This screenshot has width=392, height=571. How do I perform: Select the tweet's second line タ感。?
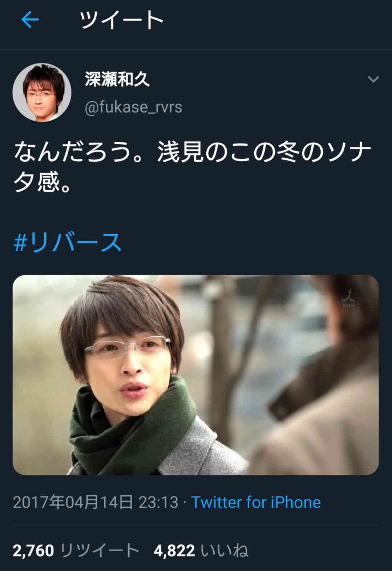pyautogui.click(x=43, y=182)
